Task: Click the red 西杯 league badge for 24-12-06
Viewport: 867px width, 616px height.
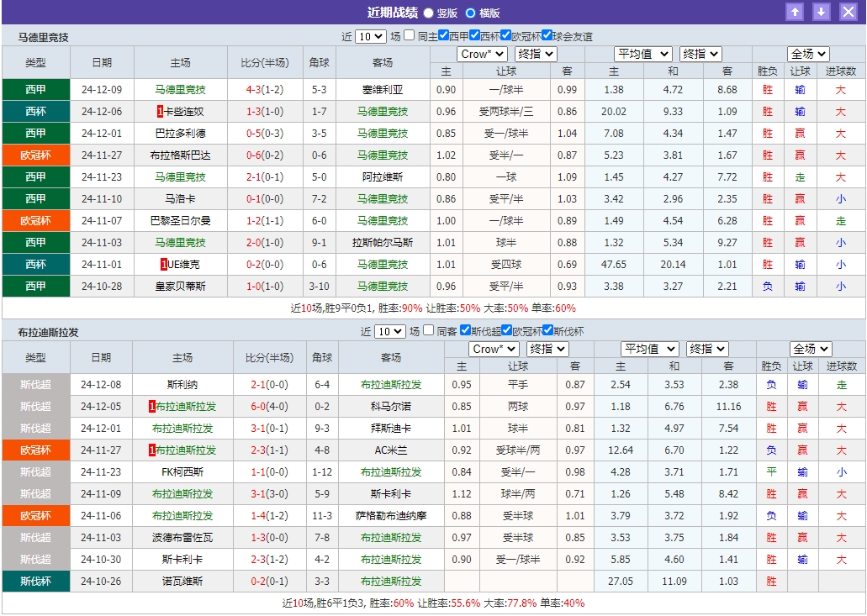Action: [35, 112]
